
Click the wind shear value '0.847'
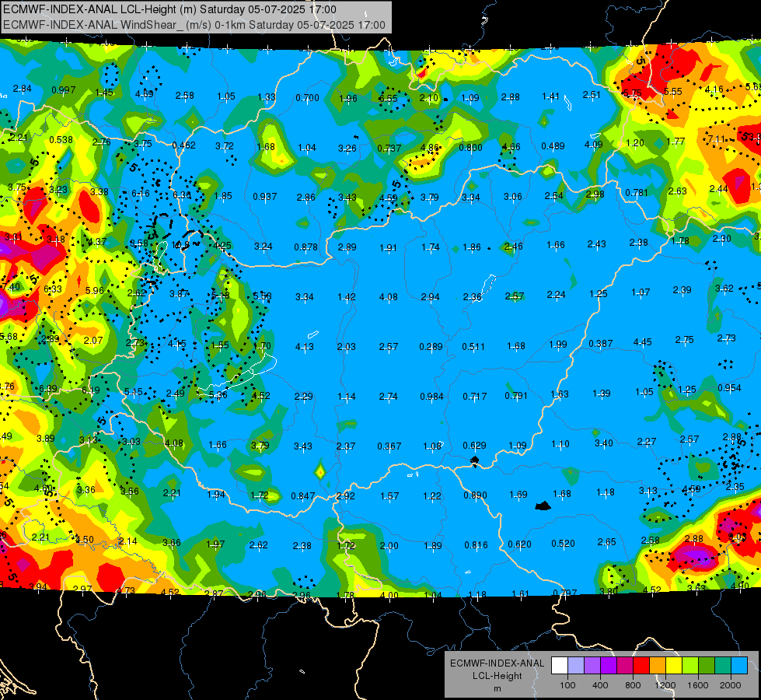[x=303, y=496]
